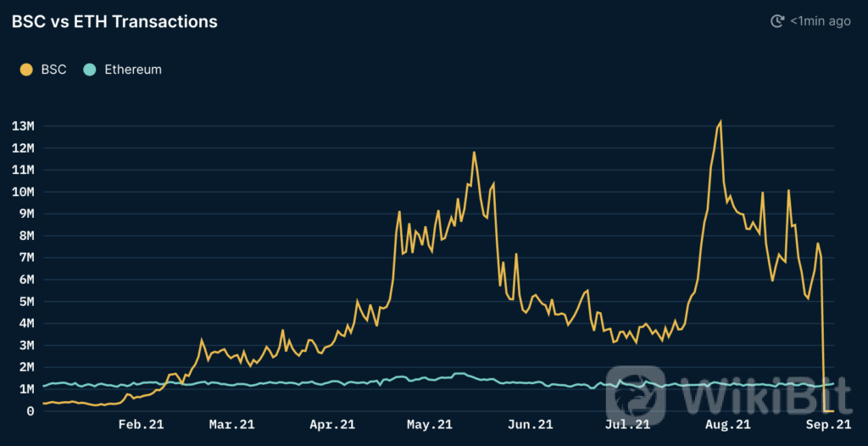Click the 11M y-axis label
Image resolution: width=868 pixels, height=446 pixels.
23,170
